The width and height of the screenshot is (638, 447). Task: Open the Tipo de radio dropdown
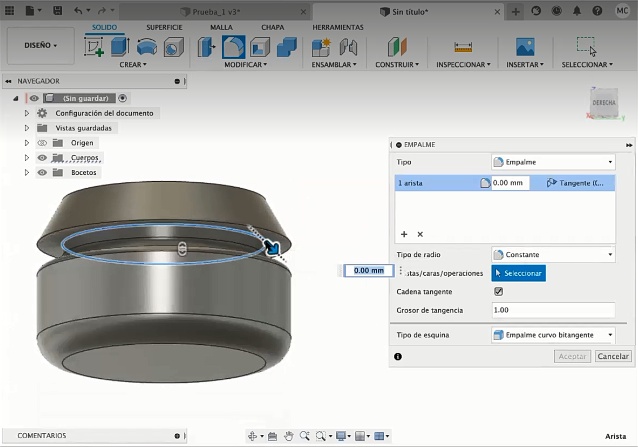(x=552, y=254)
